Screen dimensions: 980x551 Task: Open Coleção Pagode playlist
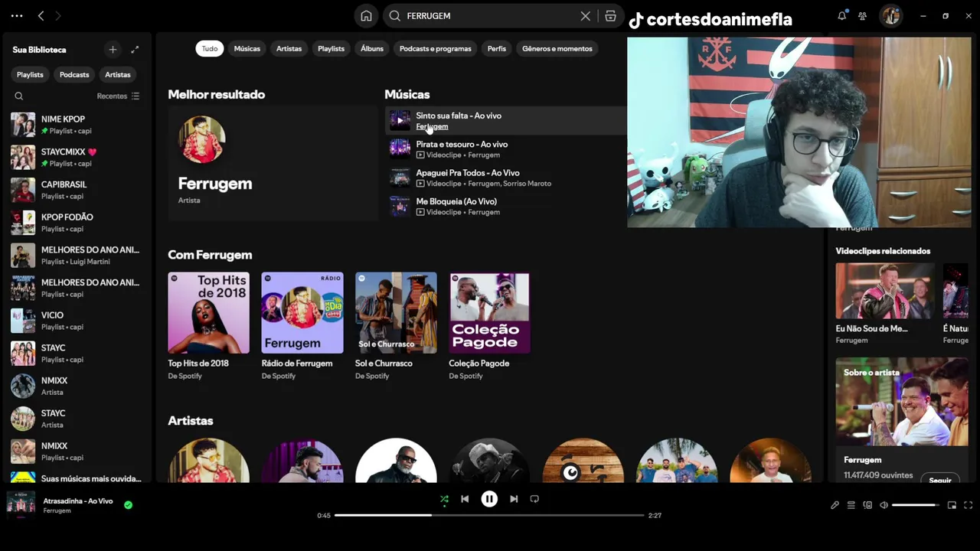489,327
